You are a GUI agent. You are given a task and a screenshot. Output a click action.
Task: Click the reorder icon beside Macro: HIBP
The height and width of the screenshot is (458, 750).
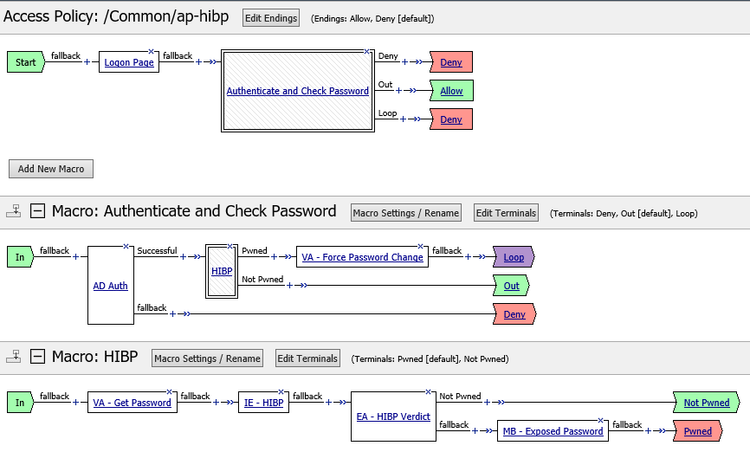[15, 357]
